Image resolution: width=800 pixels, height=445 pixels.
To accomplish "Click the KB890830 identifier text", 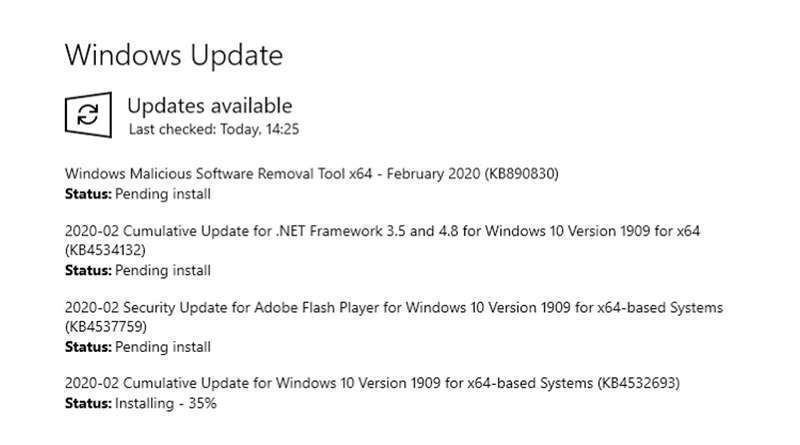I will 520,174.
